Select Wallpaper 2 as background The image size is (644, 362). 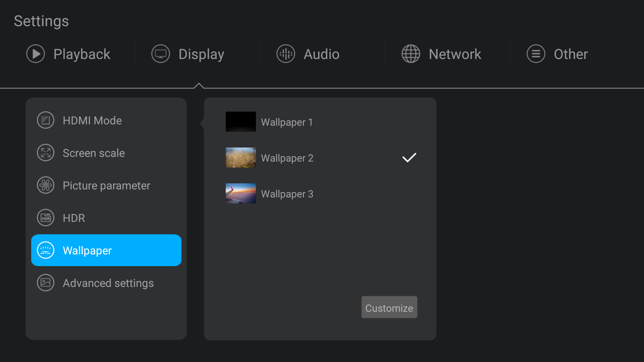(287, 157)
